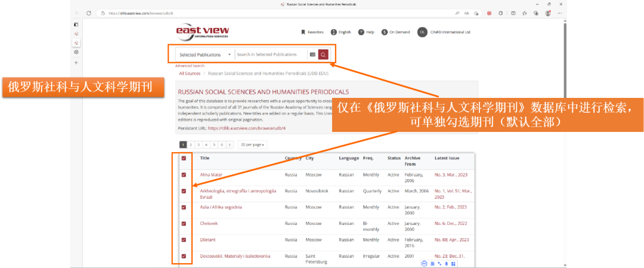The height and width of the screenshot is (268, 644).
Task: Uncheck the Arkheologiia, etnografiia checkbox
Action: click(184, 191)
